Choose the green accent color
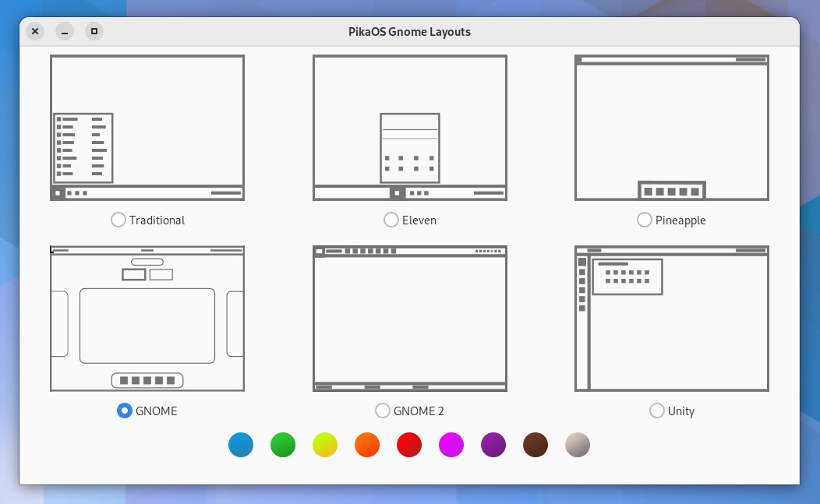Image resolution: width=820 pixels, height=504 pixels. [x=283, y=445]
